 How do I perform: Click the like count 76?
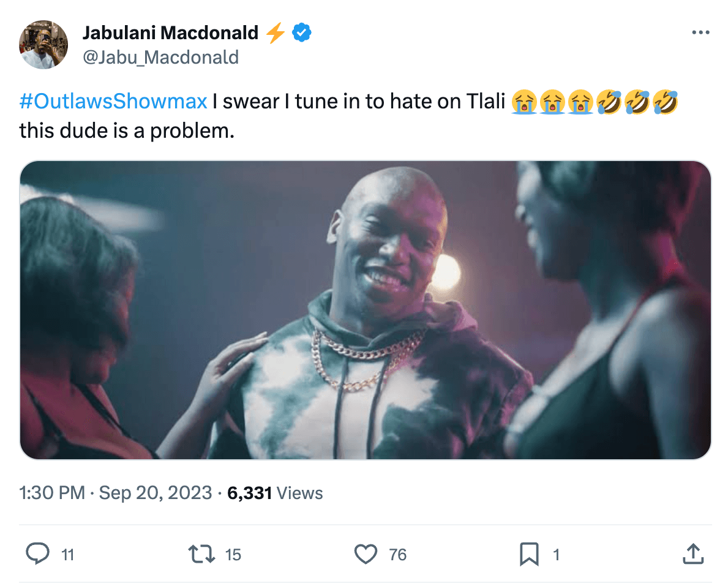(398, 554)
